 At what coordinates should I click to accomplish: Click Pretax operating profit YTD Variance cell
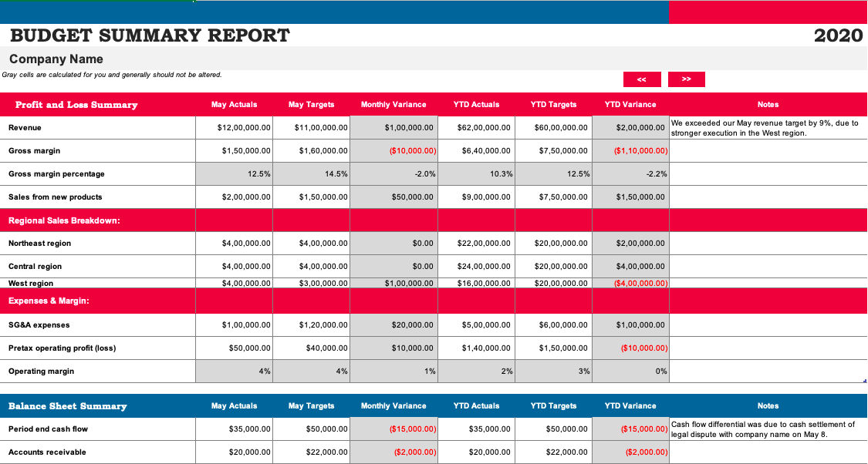[x=630, y=348]
